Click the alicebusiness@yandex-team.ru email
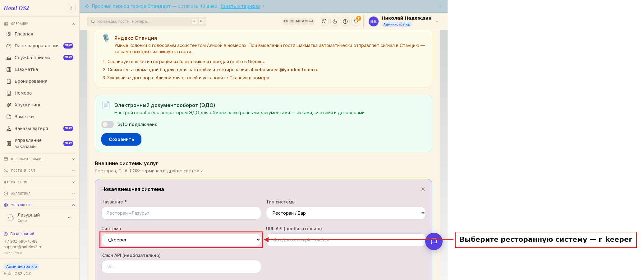 284,70
